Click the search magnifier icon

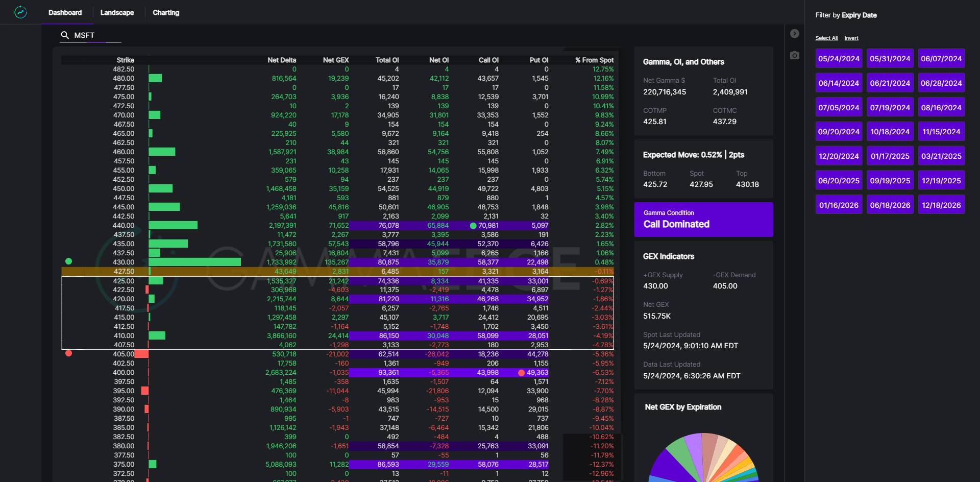tap(65, 35)
